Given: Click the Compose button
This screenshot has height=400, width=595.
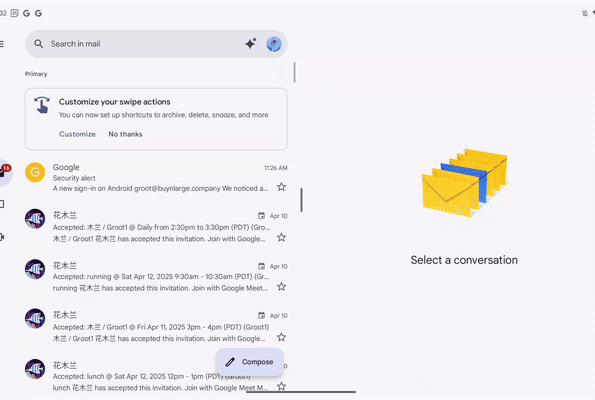Looking at the screenshot, I should point(250,362).
